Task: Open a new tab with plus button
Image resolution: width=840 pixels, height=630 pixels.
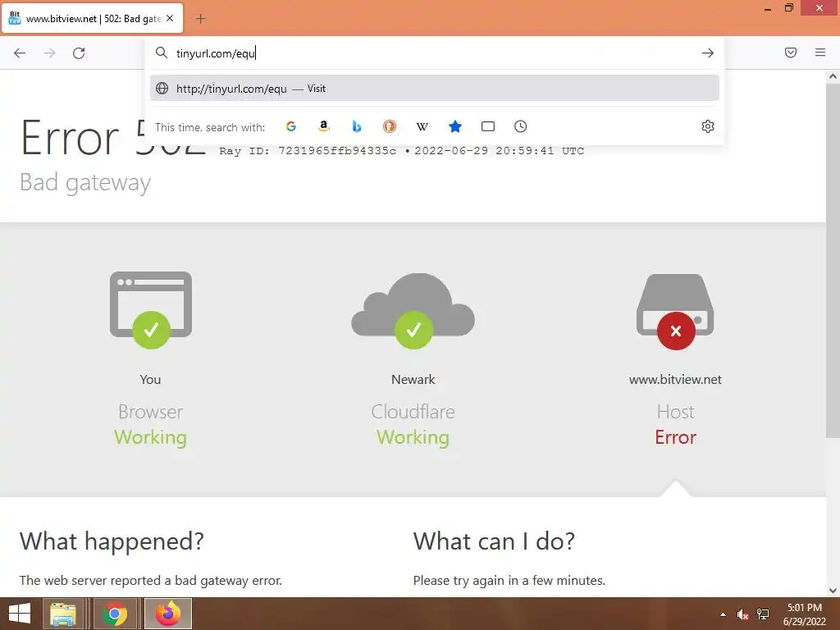Action: 200,19
